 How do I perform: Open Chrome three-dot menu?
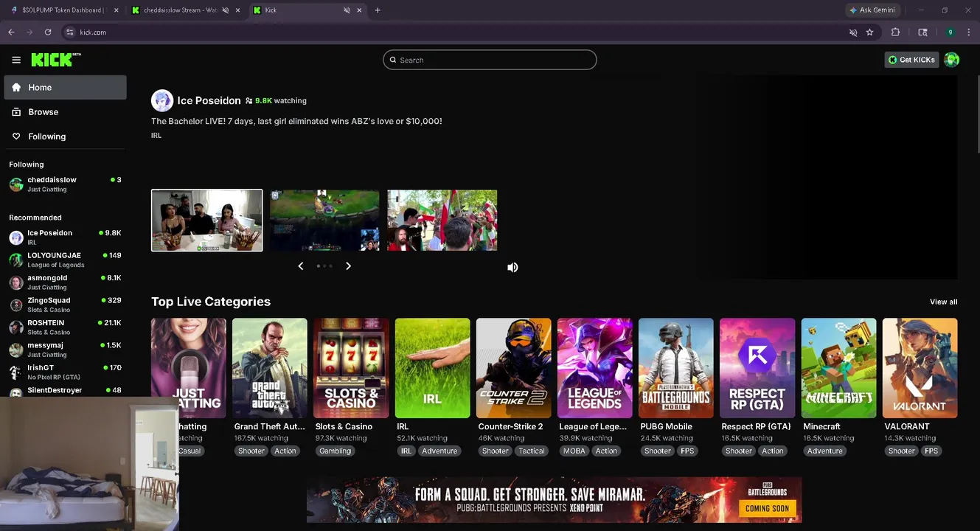click(968, 32)
